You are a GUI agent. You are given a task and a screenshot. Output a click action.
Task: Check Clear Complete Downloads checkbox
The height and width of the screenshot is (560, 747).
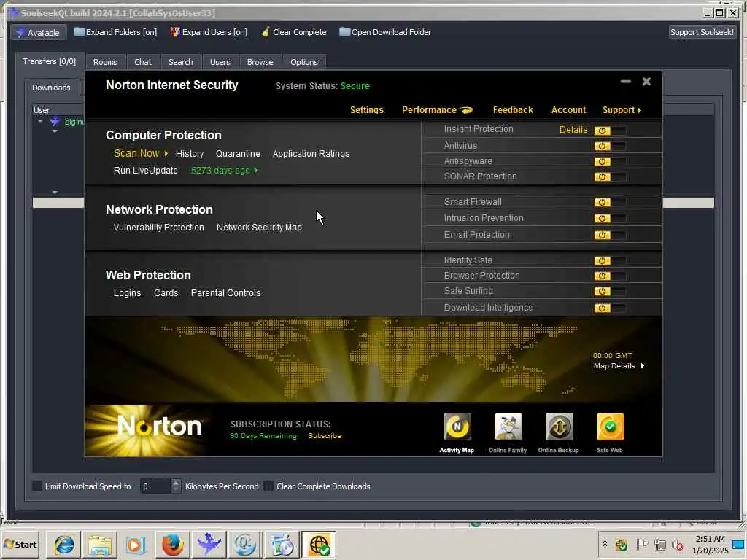coord(268,486)
